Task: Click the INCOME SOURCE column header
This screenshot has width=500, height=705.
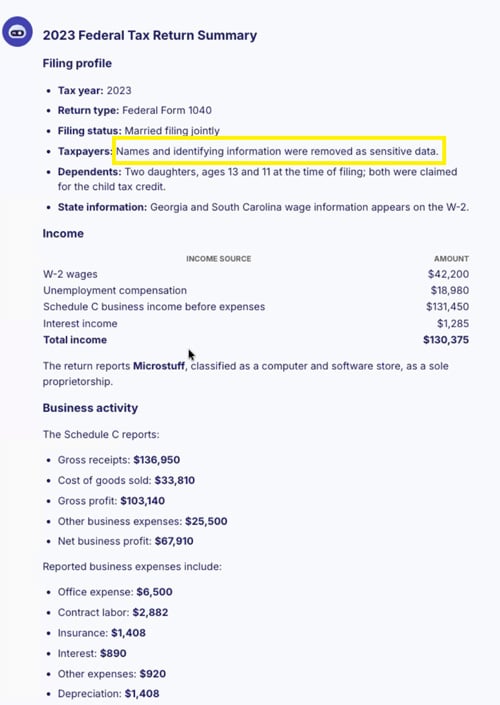Action: [x=219, y=259]
